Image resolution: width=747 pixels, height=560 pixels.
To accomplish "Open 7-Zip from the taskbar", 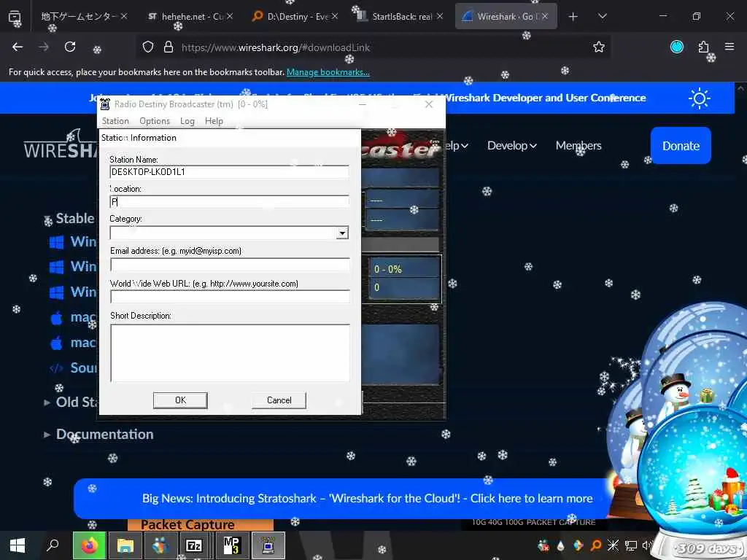I will coord(193,545).
